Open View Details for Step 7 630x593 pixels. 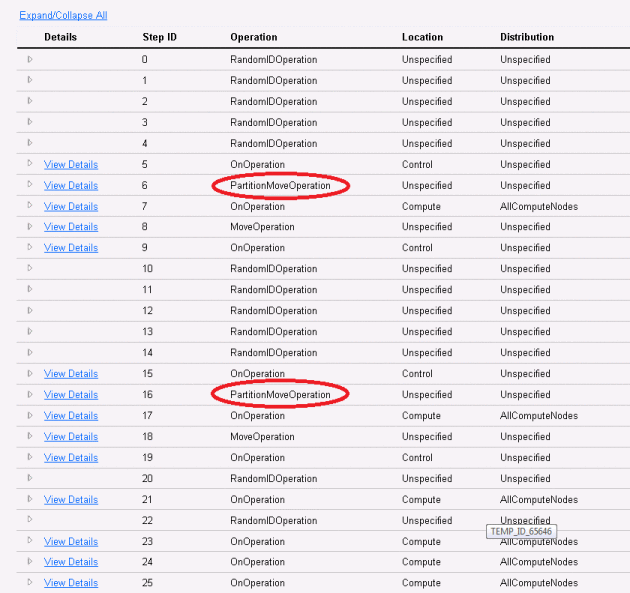click(x=71, y=207)
